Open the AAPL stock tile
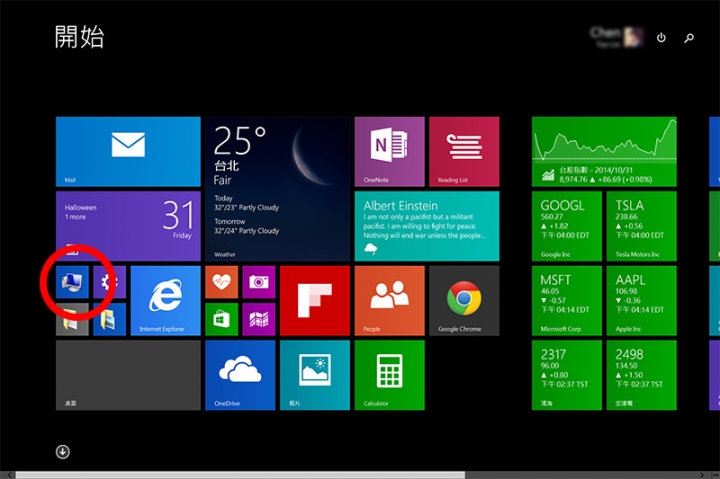 [641, 301]
